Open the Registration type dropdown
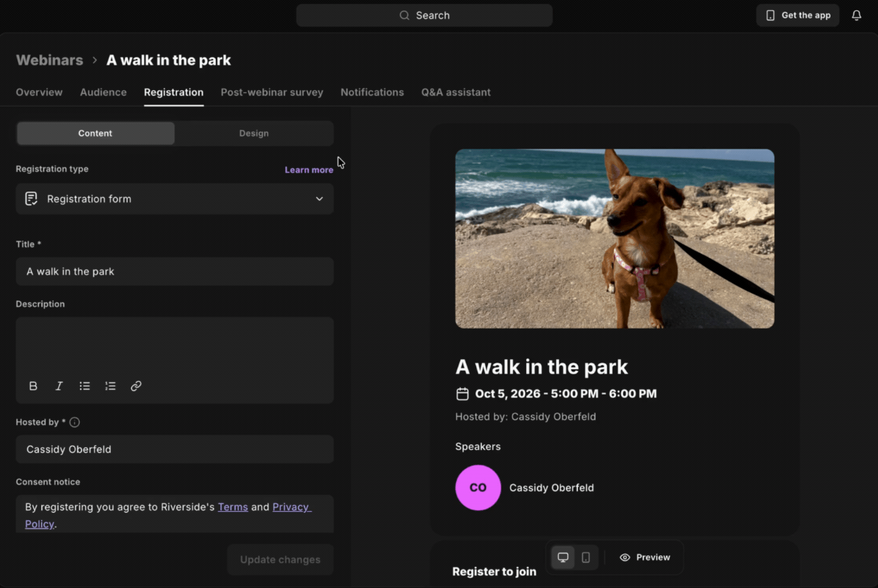The image size is (878, 588). [175, 199]
